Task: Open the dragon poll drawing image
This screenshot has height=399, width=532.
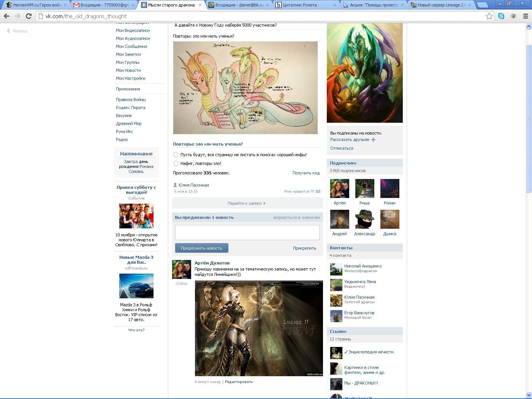Action: tap(245, 88)
